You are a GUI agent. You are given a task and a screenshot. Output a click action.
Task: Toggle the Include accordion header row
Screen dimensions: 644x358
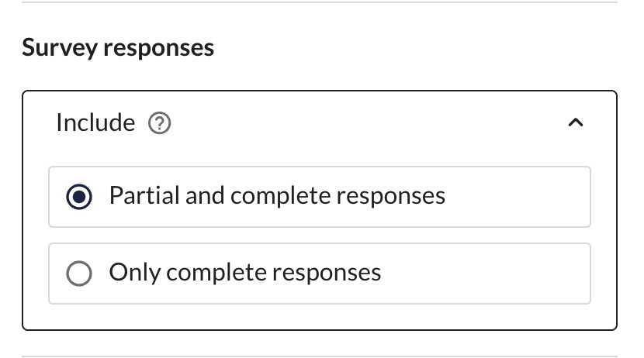coord(320,122)
